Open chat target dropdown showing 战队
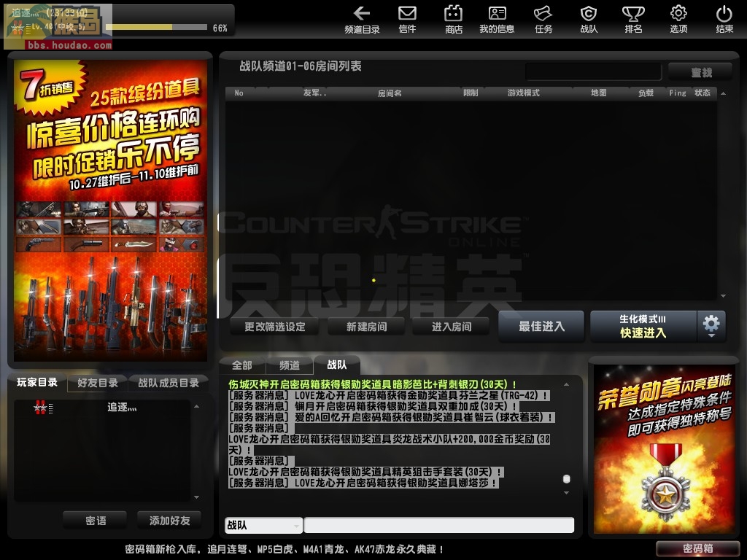Image resolution: width=747 pixels, height=560 pixels. [263, 525]
